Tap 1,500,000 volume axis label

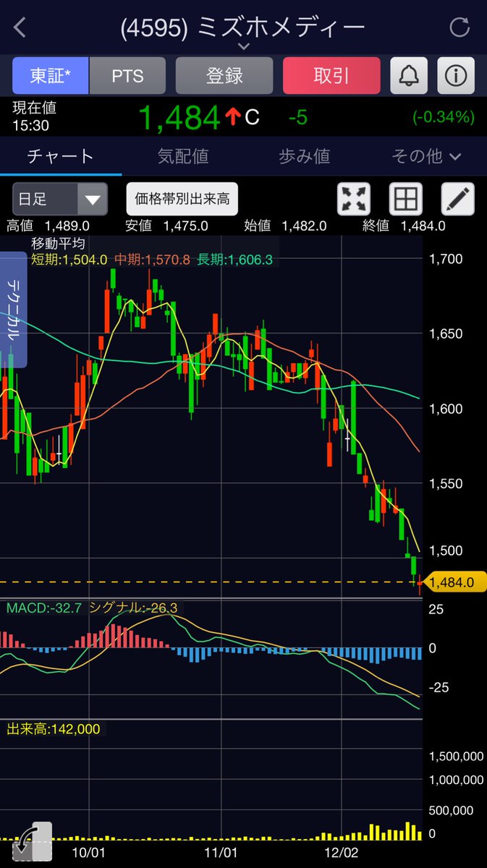tap(456, 757)
